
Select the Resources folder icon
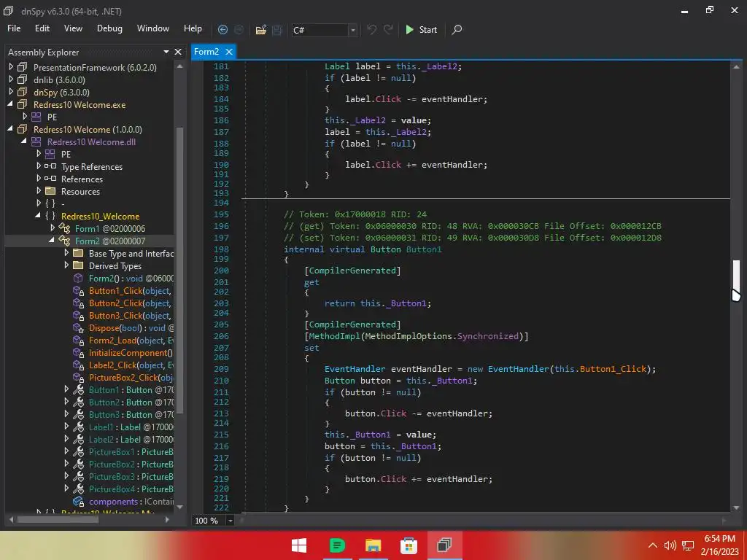point(50,191)
